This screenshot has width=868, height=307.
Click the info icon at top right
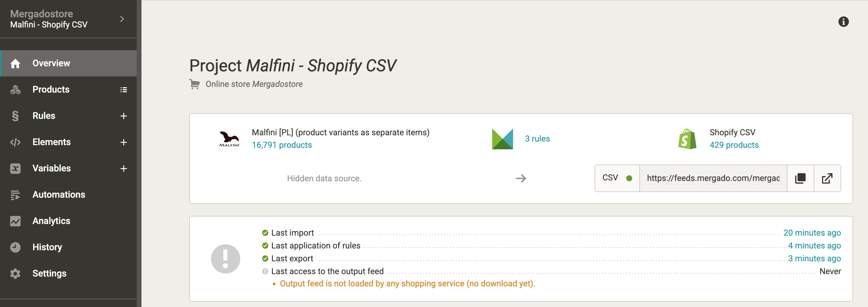(843, 22)
